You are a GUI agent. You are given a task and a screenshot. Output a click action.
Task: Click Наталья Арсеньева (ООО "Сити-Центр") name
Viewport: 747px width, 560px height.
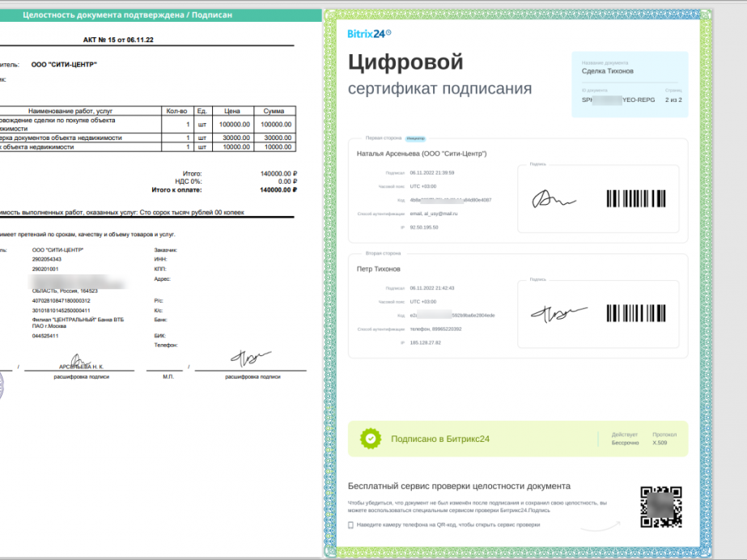(422, 154)
